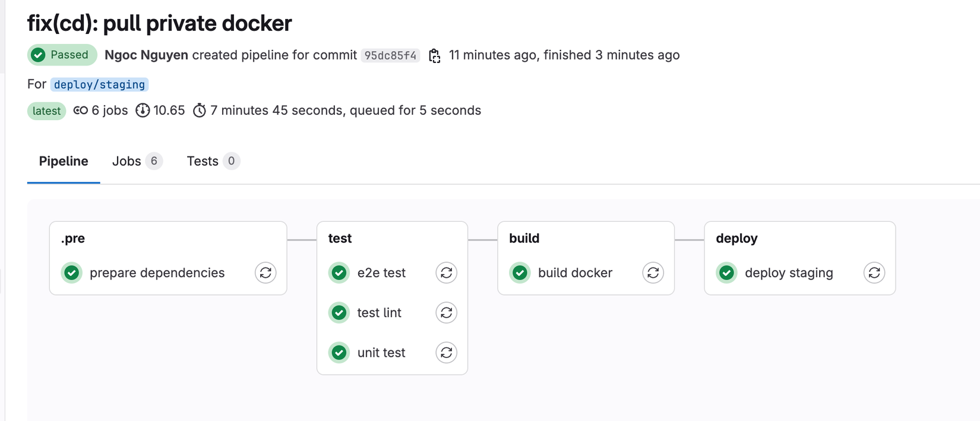Open the e2e test job details
The height and width of the screenshot is (421, 980).
pyautogui.click(x=381, y=273)
